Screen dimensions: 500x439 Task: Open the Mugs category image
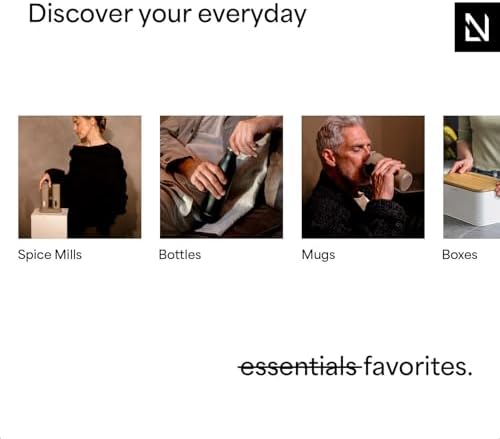click(363, 177)
